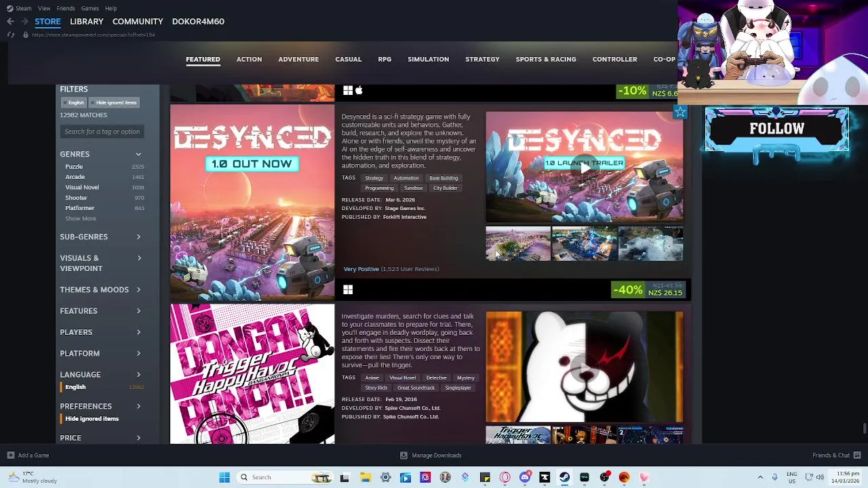Open the Desynced capsule artwork
Screen dimensions: 868x488
pos(252,203)
